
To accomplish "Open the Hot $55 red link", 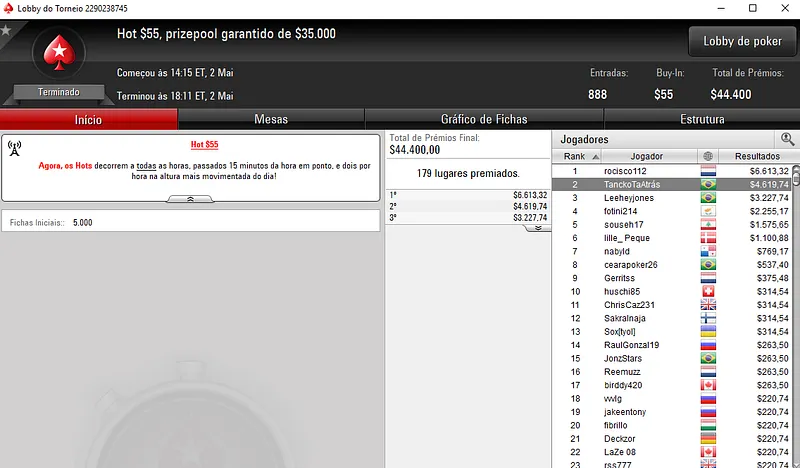I will [x=205, y=144].
